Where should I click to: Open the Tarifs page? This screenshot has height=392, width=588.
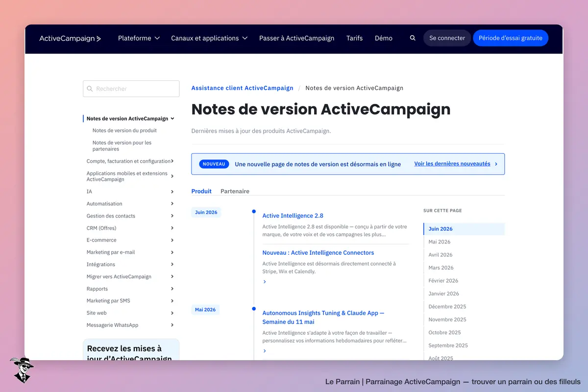click(354, 38)
